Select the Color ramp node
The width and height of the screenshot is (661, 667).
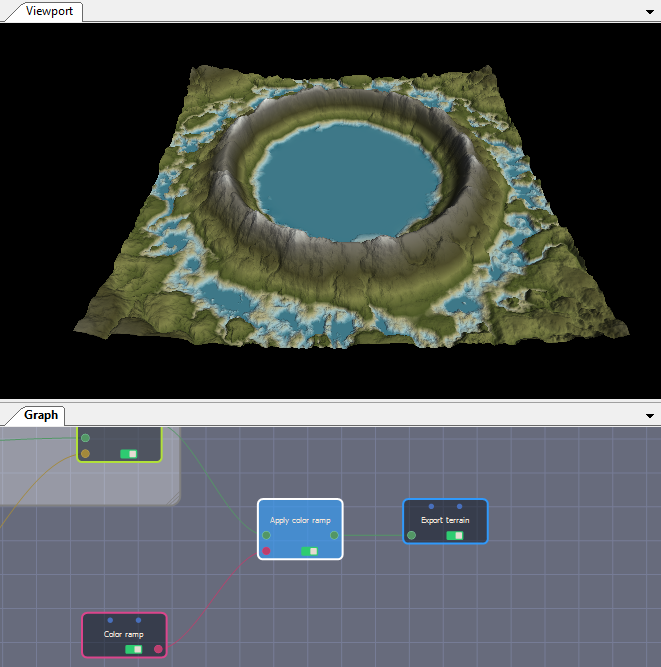pos(124,634)
